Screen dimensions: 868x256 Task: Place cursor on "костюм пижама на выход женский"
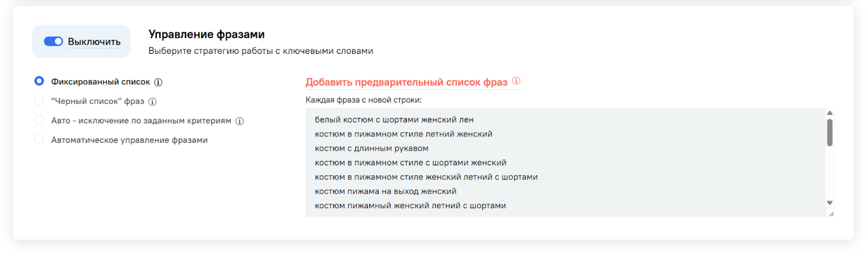click(386, 191)
